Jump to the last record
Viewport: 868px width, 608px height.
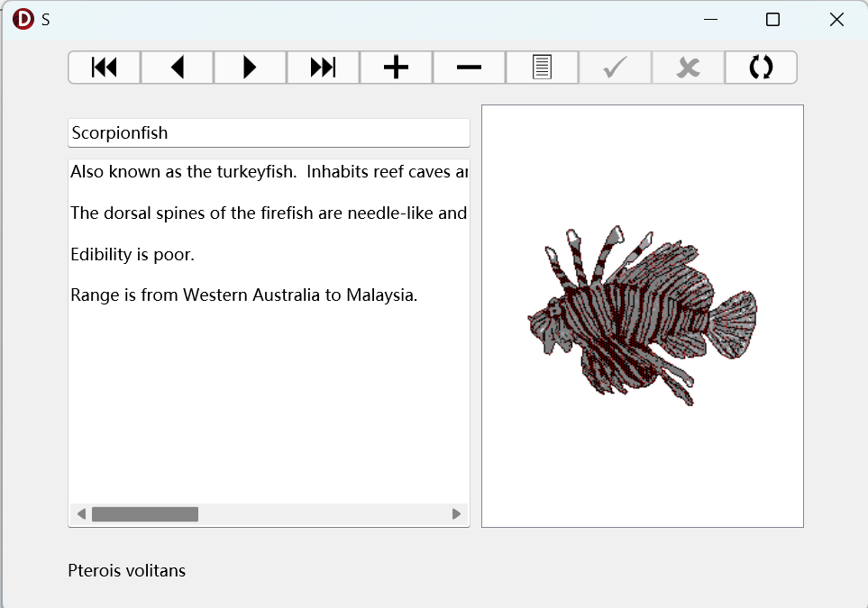(323, 68)
